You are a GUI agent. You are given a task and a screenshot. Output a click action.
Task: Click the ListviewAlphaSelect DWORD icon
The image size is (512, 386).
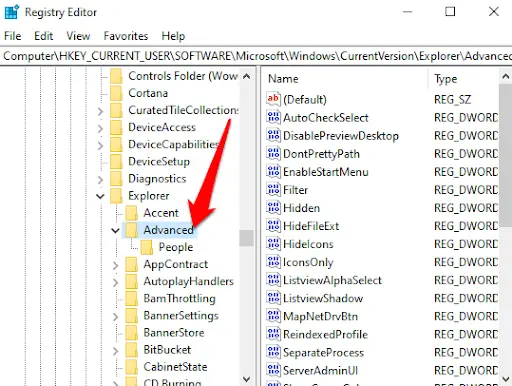tap(273, 280)
